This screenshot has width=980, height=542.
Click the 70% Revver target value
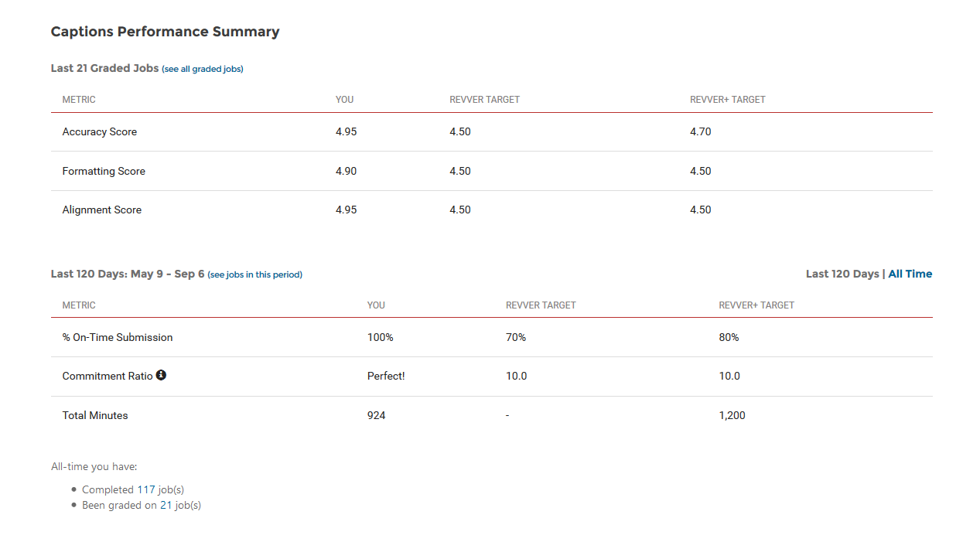pos(516,337)
